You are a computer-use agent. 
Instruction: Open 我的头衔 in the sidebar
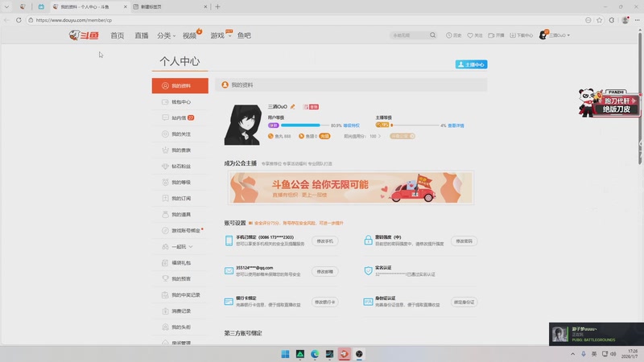coord(180,327)
